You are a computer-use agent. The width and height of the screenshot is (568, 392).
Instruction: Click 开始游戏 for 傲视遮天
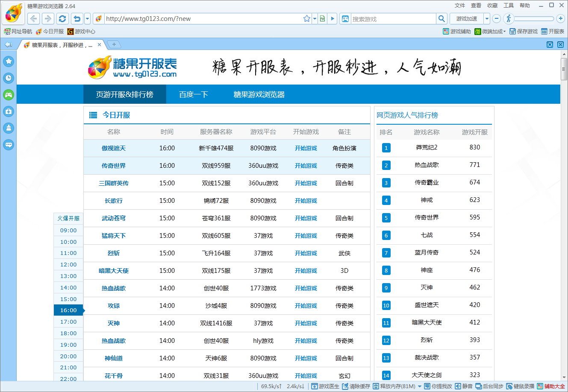pos(306,148)
